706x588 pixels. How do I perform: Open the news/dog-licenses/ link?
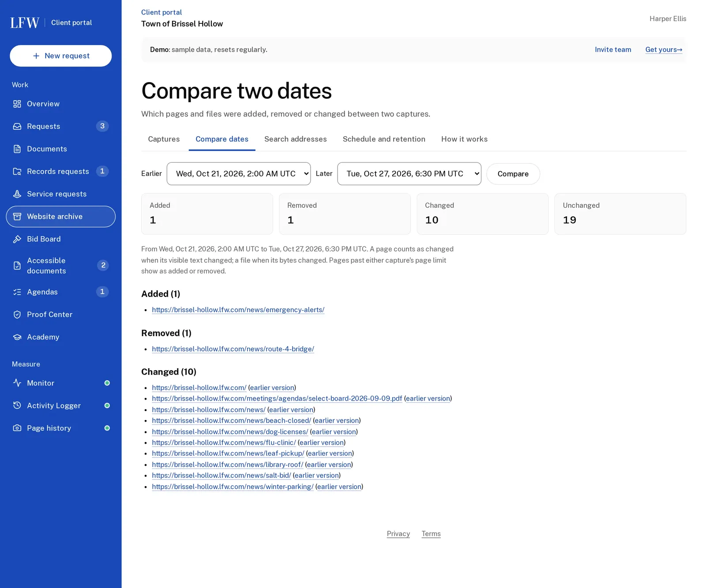pos(230,431)
